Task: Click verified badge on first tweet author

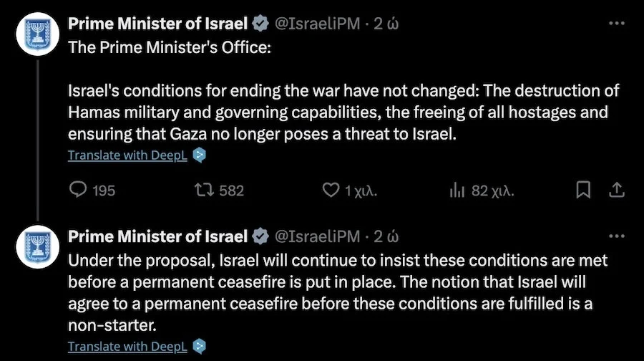Action: coord(260,24)
